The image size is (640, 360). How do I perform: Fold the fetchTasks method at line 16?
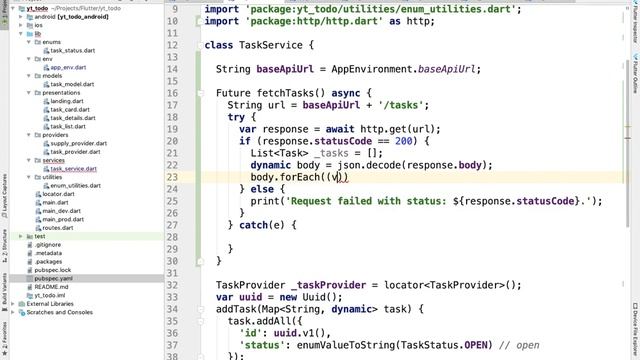click(200, 93)
